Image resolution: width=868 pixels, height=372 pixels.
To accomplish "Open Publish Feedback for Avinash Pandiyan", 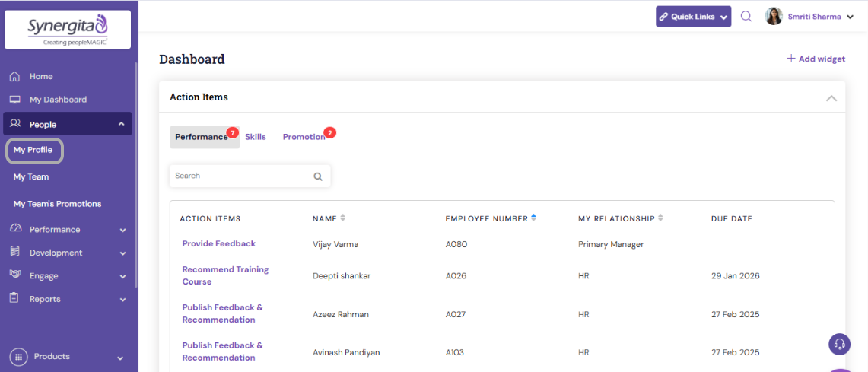I will pyautogui.click(x=223, y=351).
